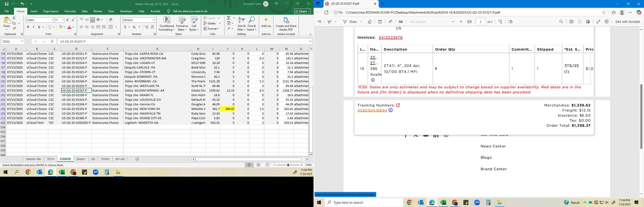The height and width of the screenshot is (207, 644).
Task: Click the Percent Style icon
Action: 134,27
